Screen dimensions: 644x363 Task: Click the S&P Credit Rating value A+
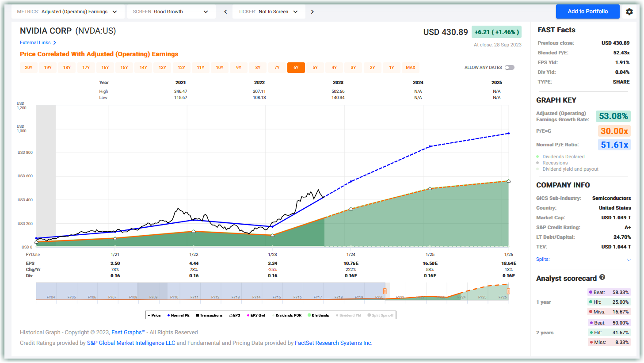[628, 227]
